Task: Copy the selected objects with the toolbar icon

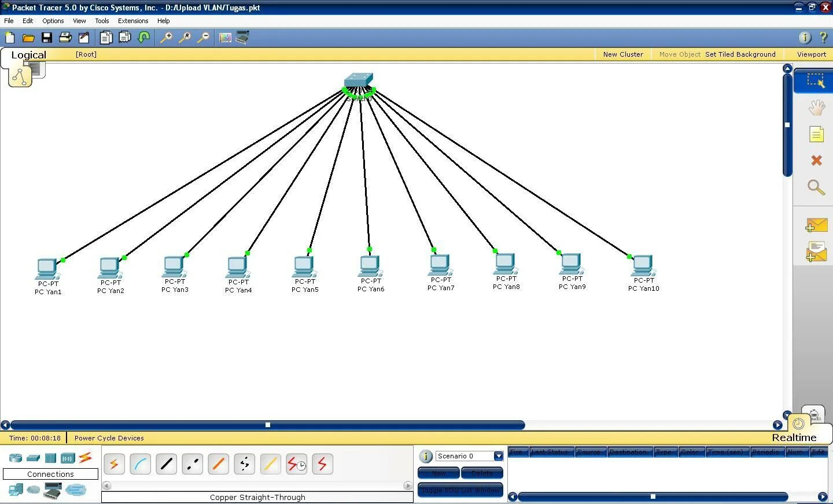Action: 106,38
